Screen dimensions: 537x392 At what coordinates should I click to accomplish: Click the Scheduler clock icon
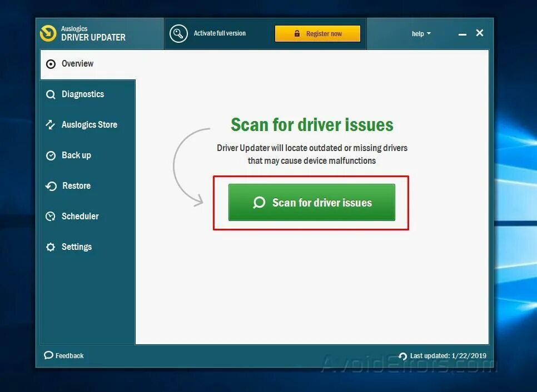[51, 217]
